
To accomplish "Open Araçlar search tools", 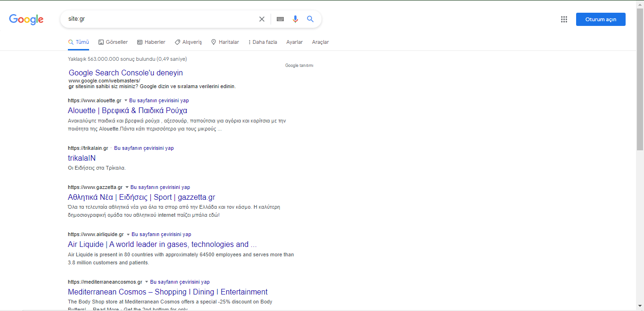I will pyautogui.click(x=321, y=42).
